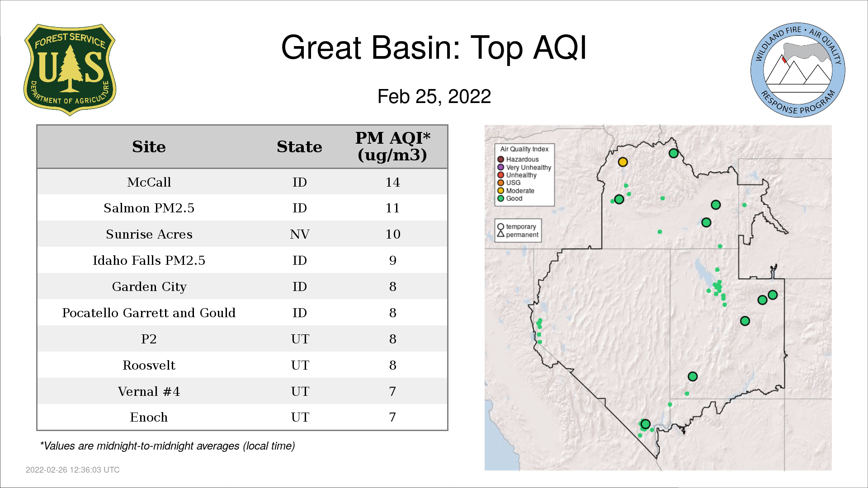The image size is (868, 488).
Task: Click the permanent triangle symbol in legend
Action: coord(500,234)
